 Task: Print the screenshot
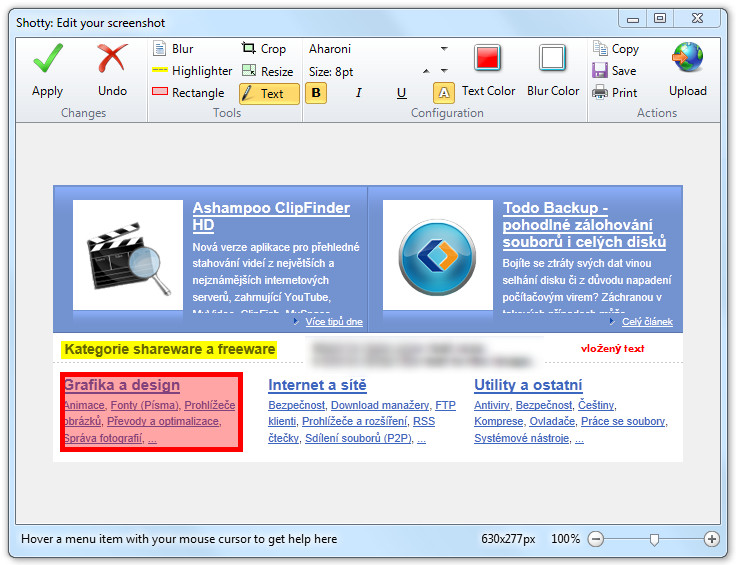tap(614, 92)
